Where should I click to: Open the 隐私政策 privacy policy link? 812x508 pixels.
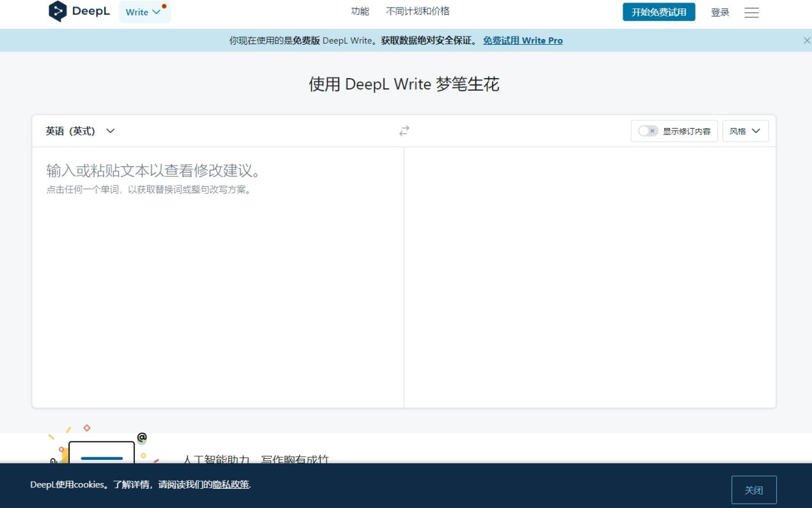pos(230,484)
